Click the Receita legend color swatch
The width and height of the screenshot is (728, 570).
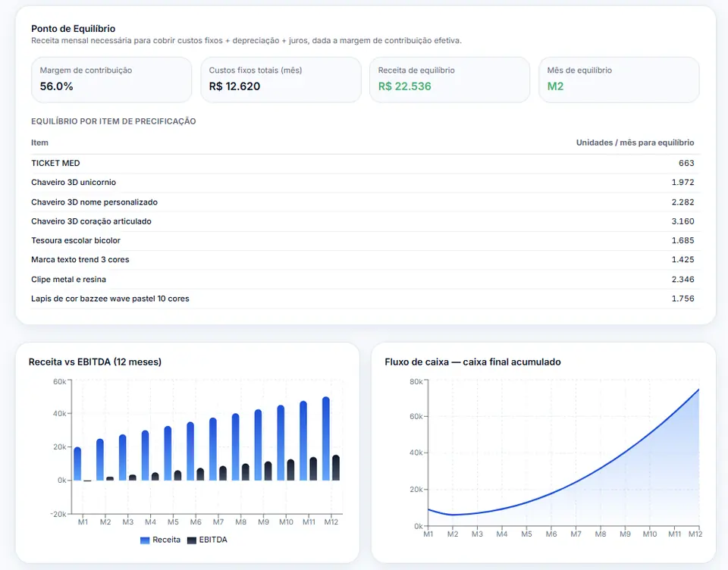(x=145, y=540)
